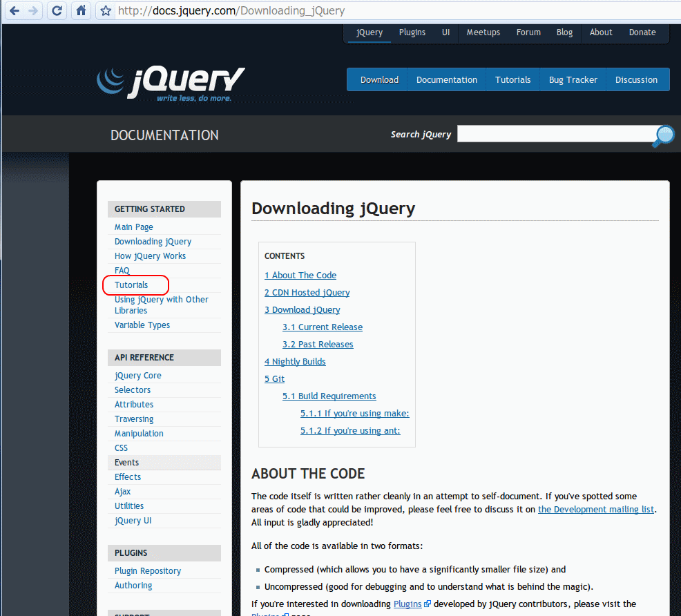
Task: Jump to 5.1 Build Requirements
Action: pos(329,396)
